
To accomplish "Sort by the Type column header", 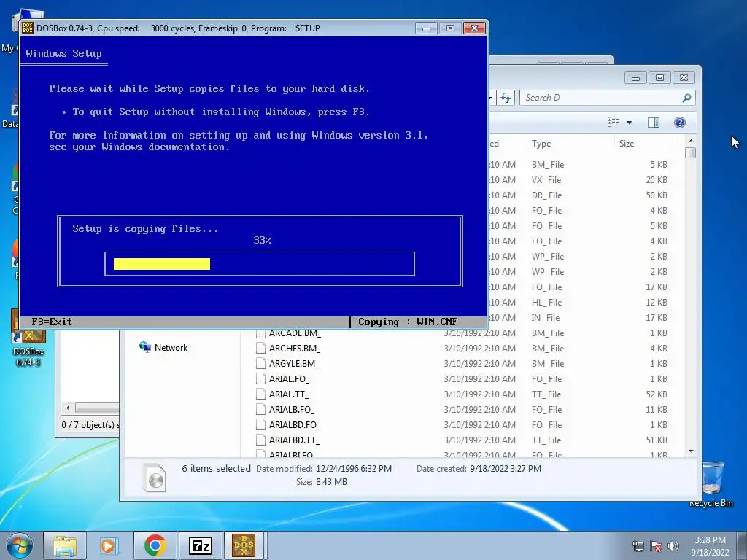I will pyautogui.click(x=541, y=144).
